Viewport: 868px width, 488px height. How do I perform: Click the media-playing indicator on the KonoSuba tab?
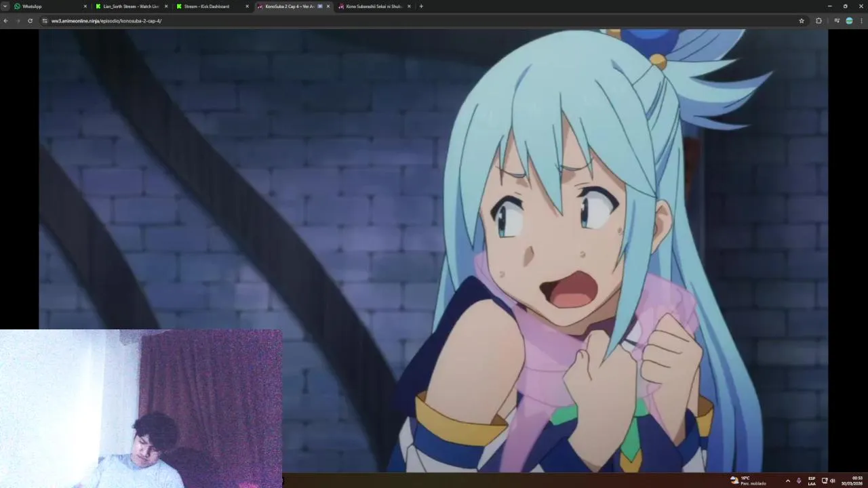(x=320, y=6)
